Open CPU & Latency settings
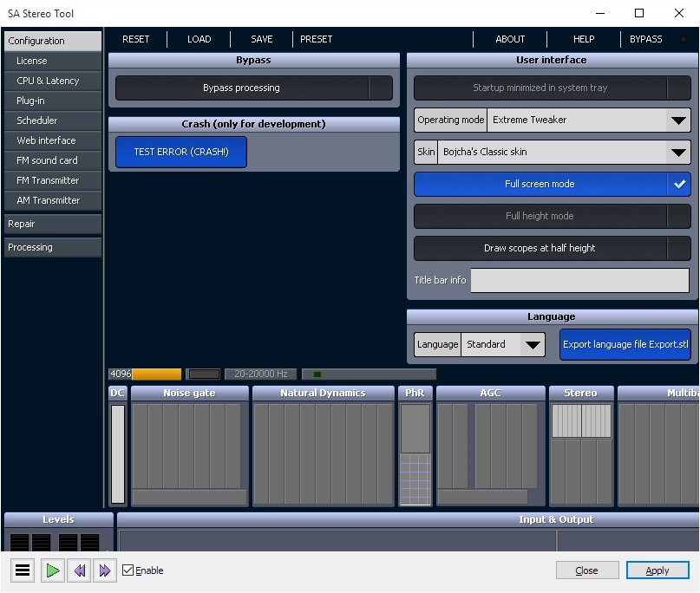 [53, 81]
